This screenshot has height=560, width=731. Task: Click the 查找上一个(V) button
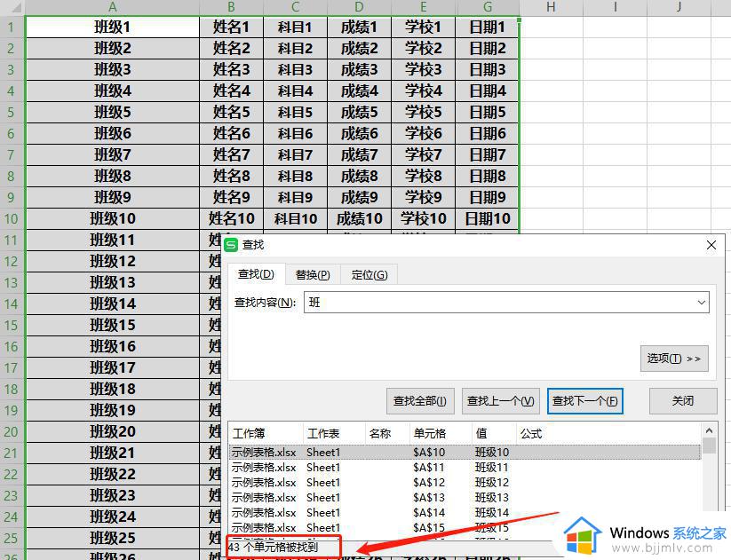point(501,401)
